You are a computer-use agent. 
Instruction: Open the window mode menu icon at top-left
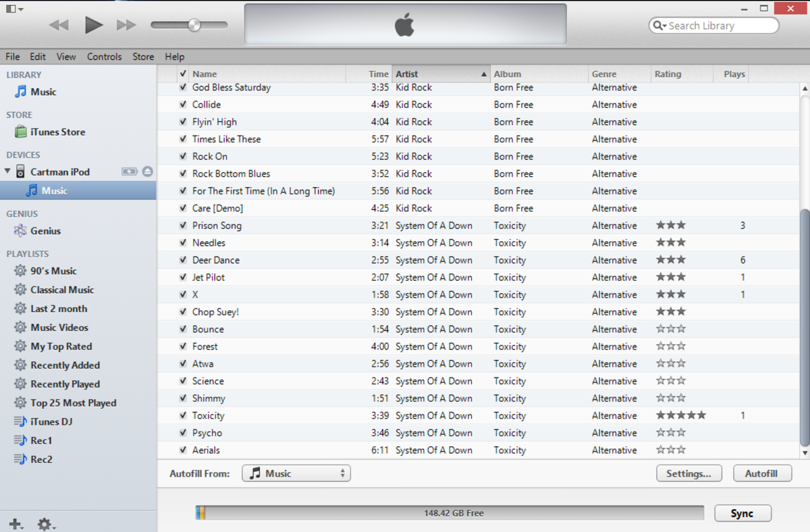tap(14, 9)
